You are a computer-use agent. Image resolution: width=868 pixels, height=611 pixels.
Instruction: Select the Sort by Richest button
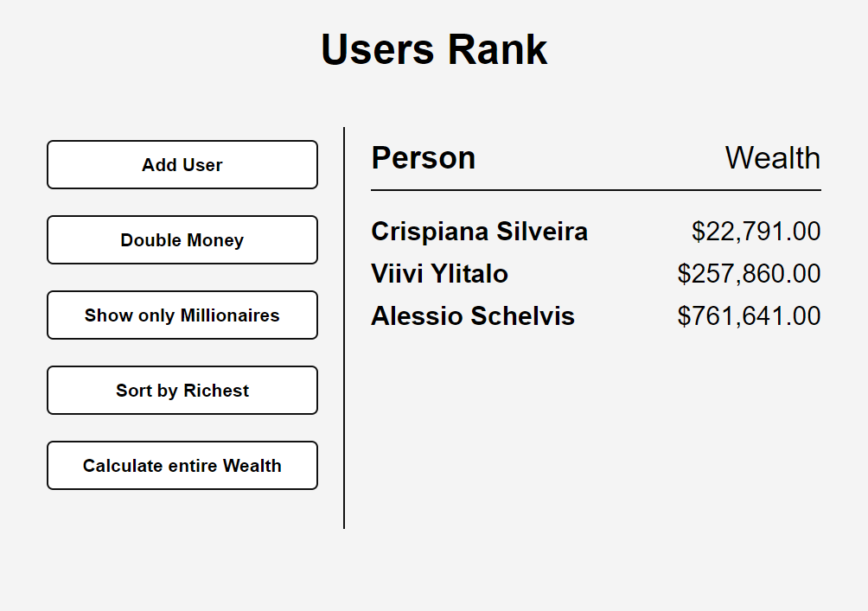click(x=182, y=391)
